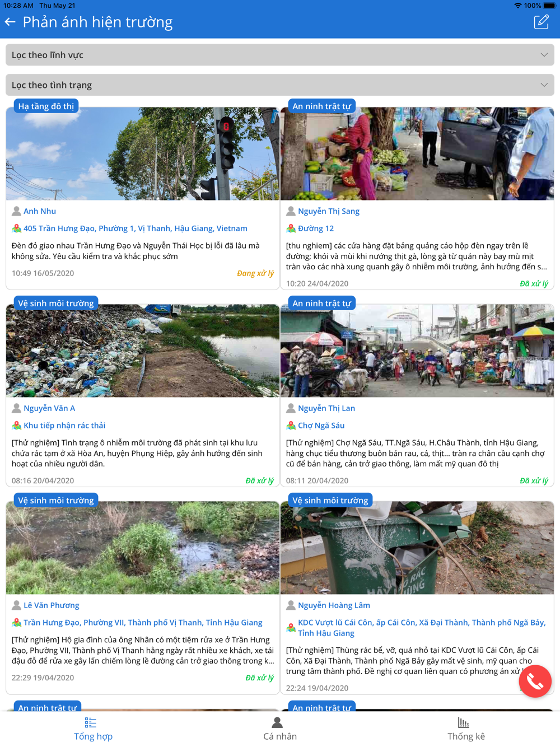Viewport: 560px width, 747px height.
Task: Click chevron arrow of lĩnh vực filter
Action: coord(544,55)
